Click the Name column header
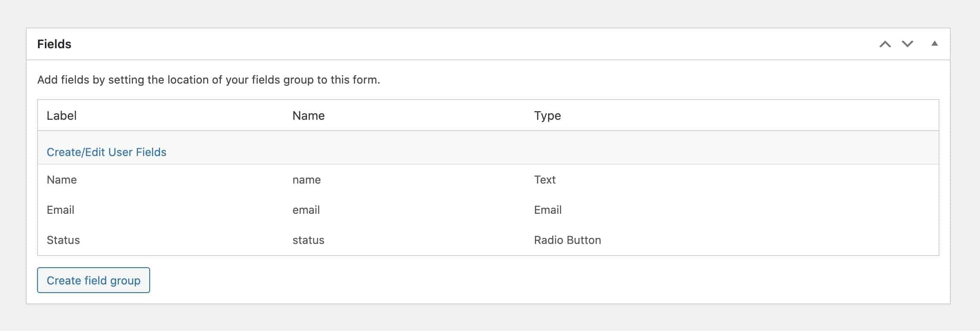 [308, 116]
